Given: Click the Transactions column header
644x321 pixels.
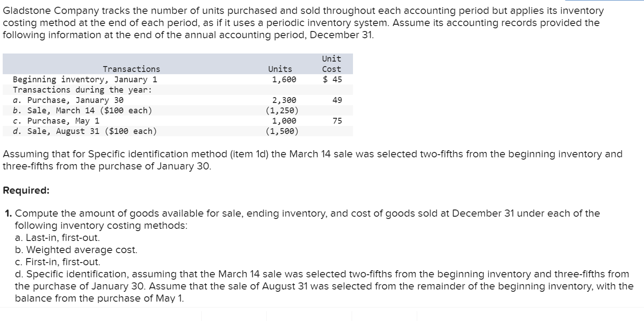Looking at the screenshot, I should (131, 69).
